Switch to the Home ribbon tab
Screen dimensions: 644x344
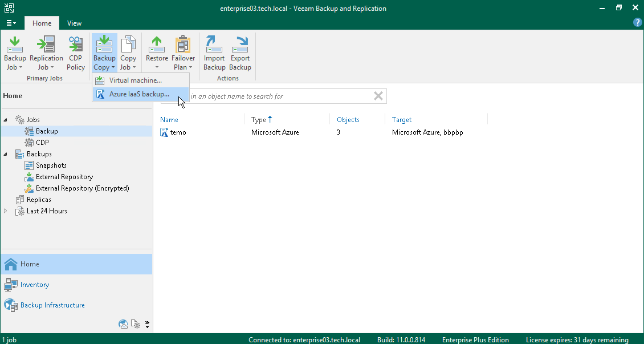pos(42,23)
